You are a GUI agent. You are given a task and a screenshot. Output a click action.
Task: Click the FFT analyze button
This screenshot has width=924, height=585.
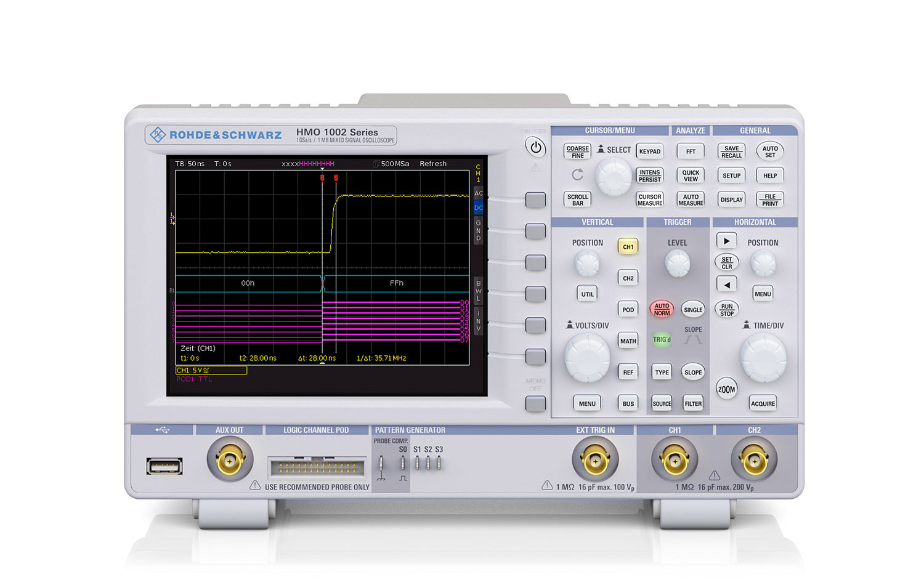691,151
